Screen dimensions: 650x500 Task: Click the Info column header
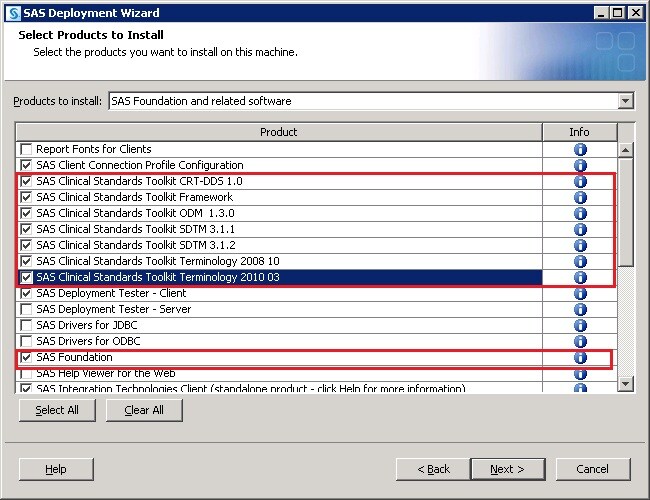pyautogui.click(x=579, y=132)
